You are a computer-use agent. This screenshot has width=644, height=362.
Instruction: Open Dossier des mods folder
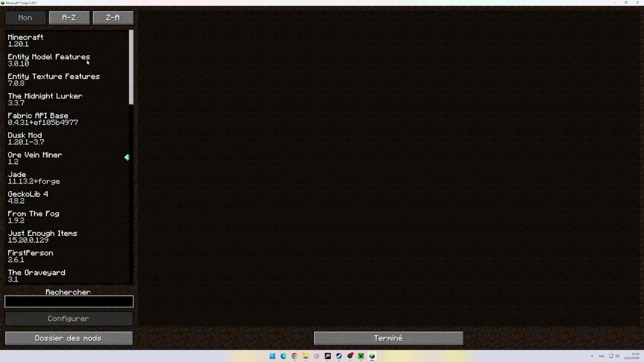tap(68, 338)
